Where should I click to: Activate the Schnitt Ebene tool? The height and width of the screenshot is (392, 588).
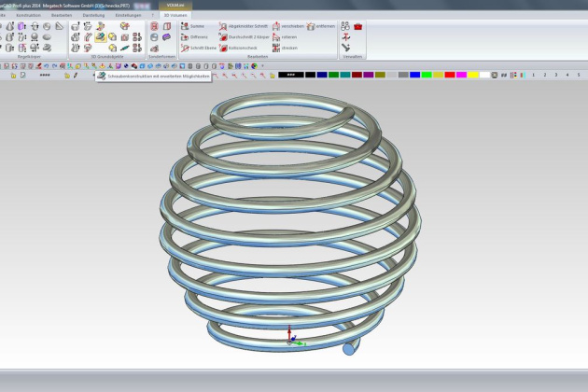point(183,48)
